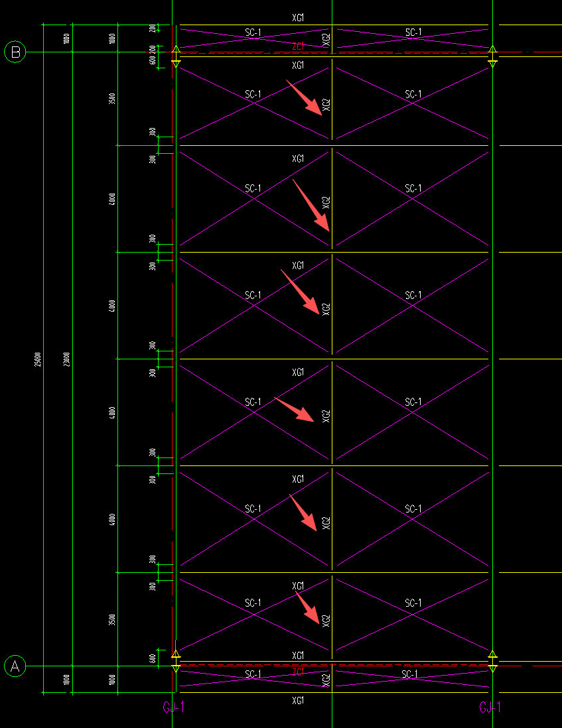The height and width of the screenshot is (728, 562).
Task: Select XG1 label directly above the bottom ZC1
Action: click(298, 656)
